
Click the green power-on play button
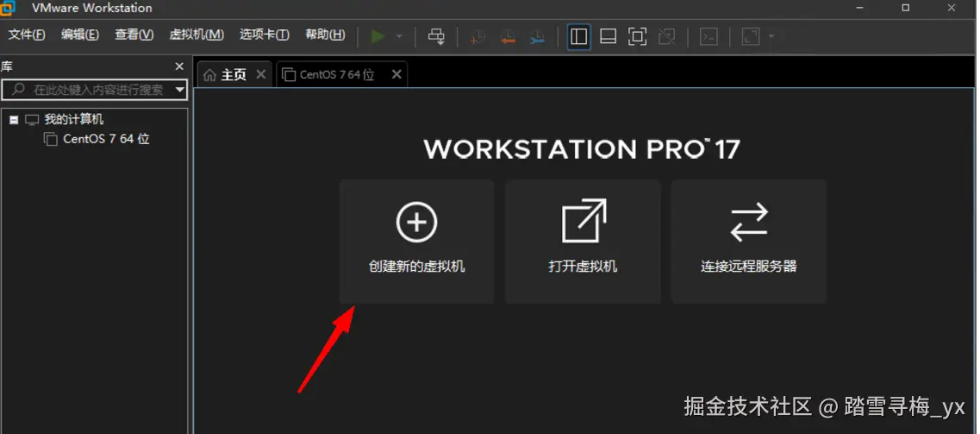[378, 36]
